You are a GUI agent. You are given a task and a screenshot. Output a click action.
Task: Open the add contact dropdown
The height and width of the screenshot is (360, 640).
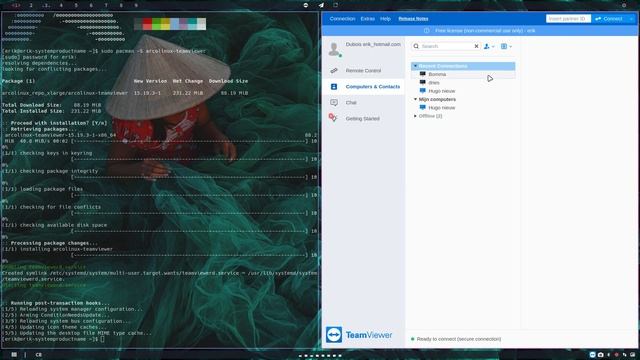[x=489, y=47]
